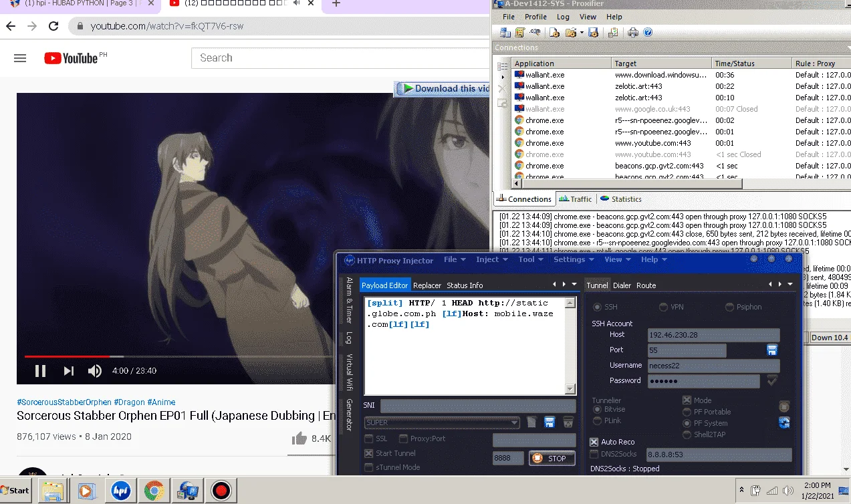Go back in Chrome
This screenshot has height=504, width=851.
pyautogui.click(x=10, y=27)
